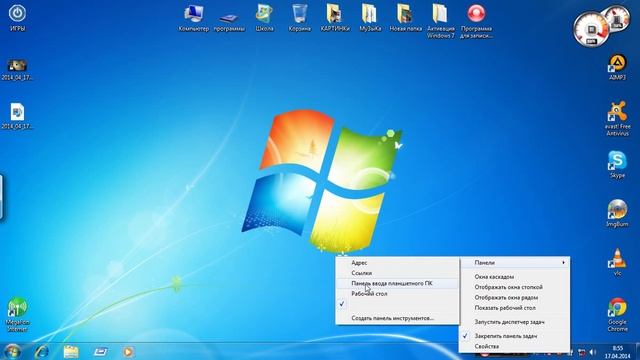The height and width of the screenshot is (360, 640).
Task: Open Internet Explorer on the taskbar
Action: tap(42, 351)
